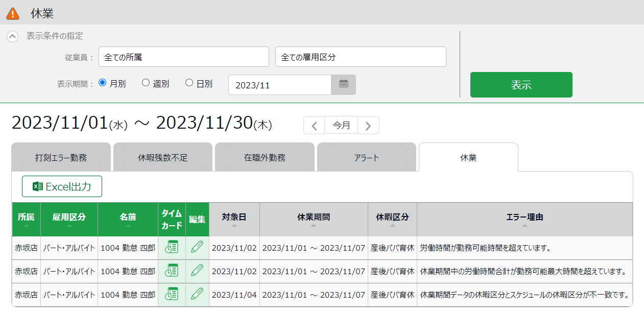The image size is (644, 314).
Task: Select the 月別 radio button
Action: (102, 83)
